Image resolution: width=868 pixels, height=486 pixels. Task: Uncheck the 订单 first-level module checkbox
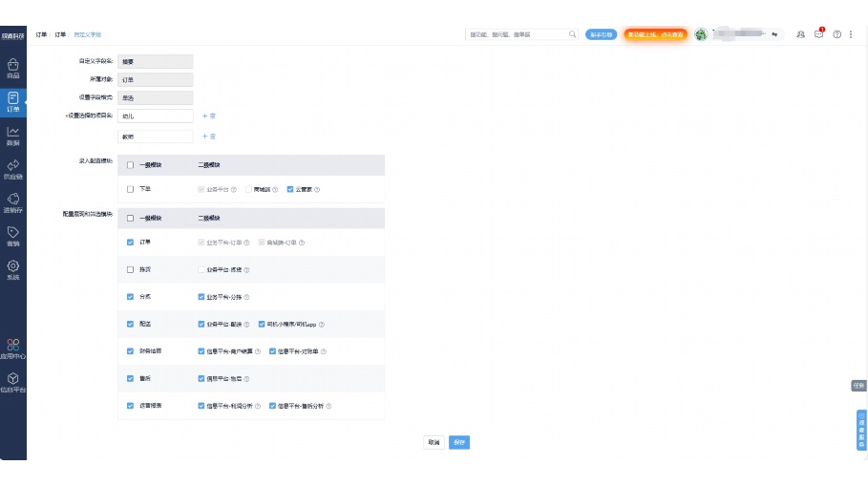coord(130,243)
